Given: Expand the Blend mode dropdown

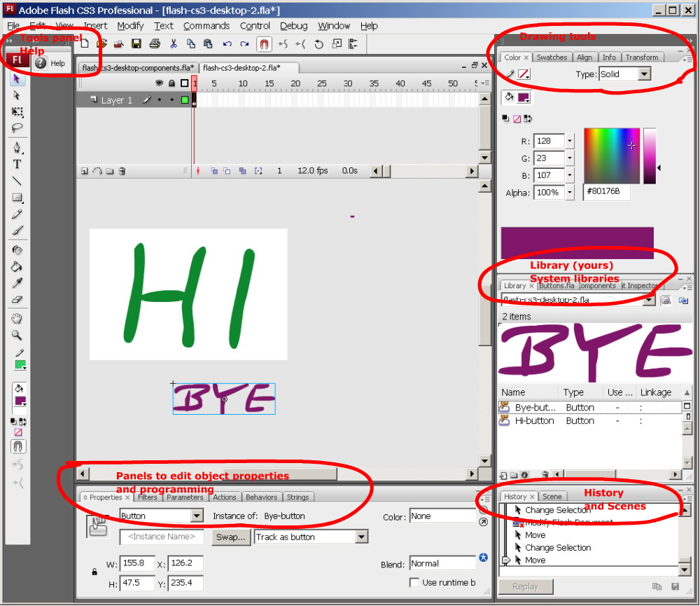Looking at the screenshot, I should click(x=442, y=563).
